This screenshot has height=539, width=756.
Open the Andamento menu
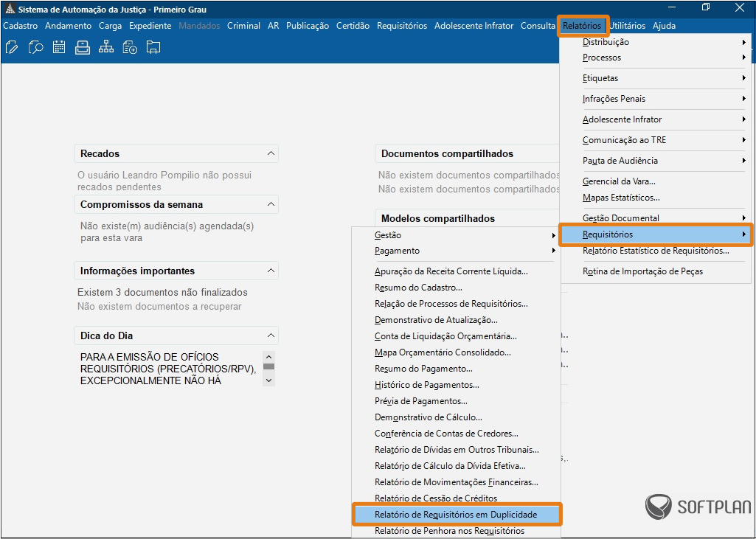point(68,26)
